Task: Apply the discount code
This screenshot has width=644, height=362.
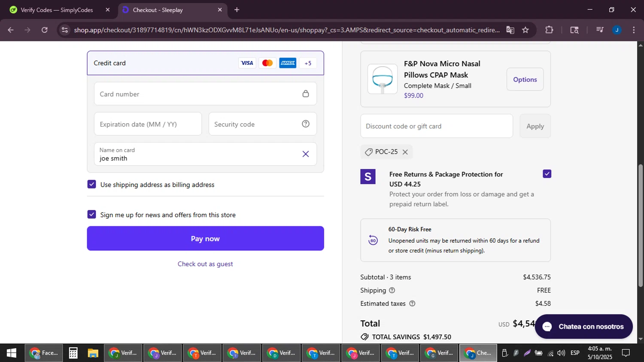Action: tap(535, 126)
